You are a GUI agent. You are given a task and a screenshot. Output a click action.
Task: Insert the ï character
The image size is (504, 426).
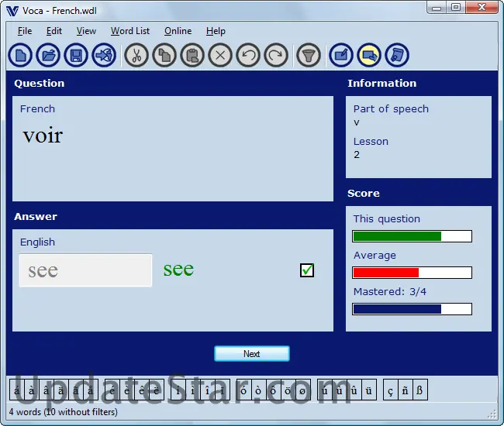[x=223, y=390]
